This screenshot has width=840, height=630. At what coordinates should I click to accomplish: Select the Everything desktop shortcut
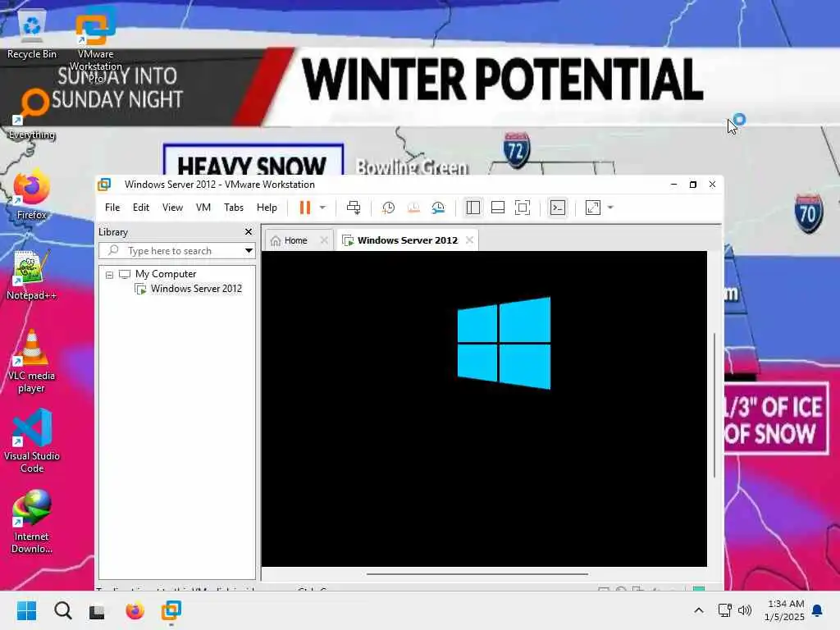[32, 113]
